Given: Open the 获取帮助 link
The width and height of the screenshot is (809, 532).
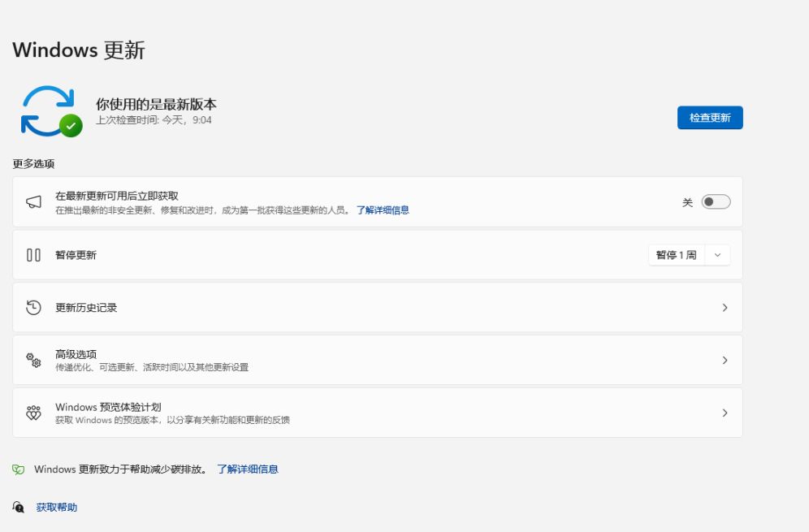Looking at the screenshot, I should [57, 508].
